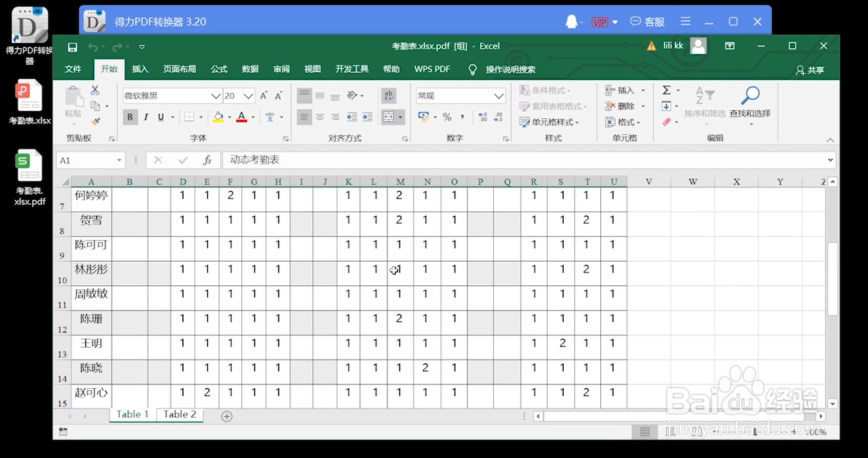The image size is (868, 458).
Task: Decrease indent in alignment group
Action: coord(352,117)
